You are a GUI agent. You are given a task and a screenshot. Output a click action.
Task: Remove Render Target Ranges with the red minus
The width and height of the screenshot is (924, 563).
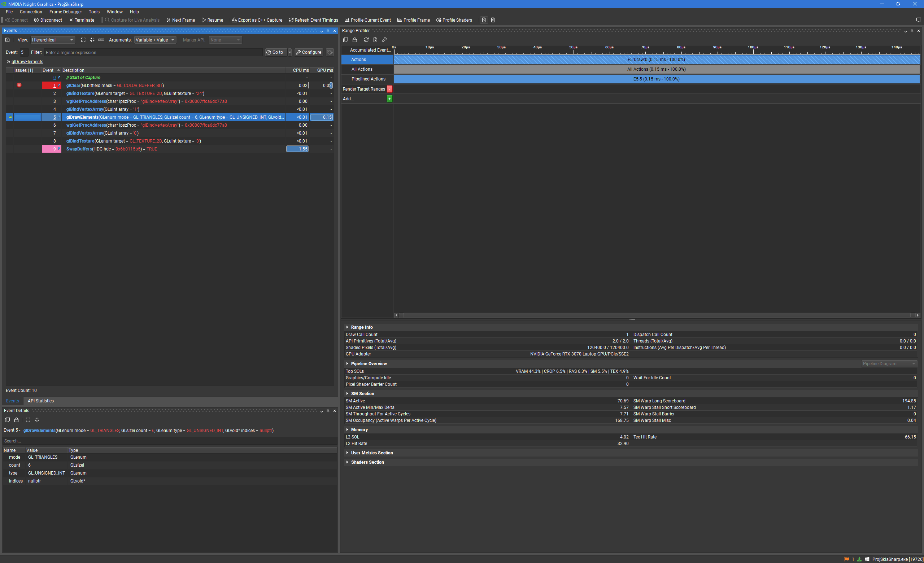389,89
